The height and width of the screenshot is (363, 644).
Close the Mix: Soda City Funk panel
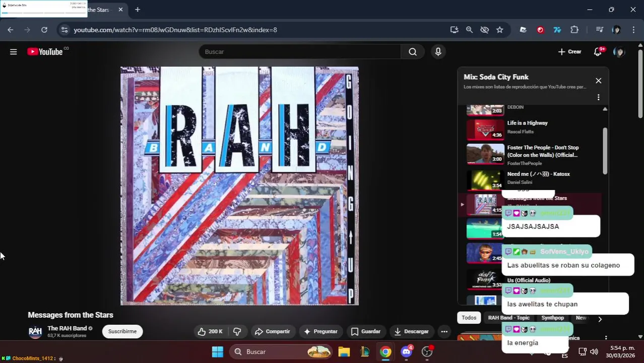pos(598,81)
